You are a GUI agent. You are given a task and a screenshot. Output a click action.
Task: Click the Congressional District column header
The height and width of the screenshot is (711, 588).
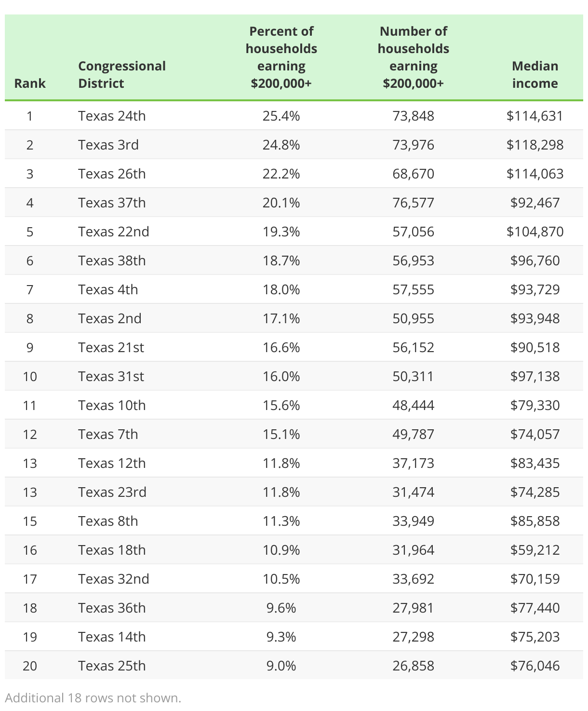(x=121, y=75)
